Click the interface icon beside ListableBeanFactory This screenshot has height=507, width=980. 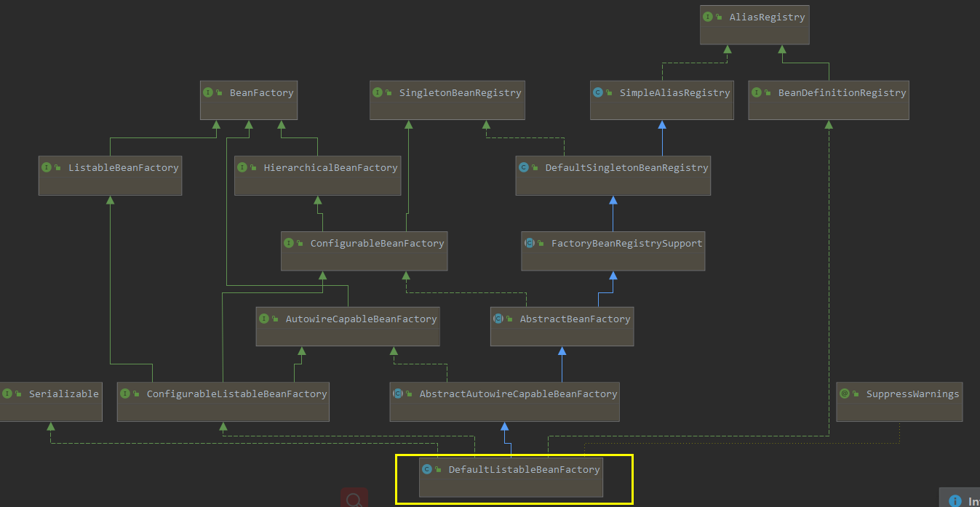(47, 167)
